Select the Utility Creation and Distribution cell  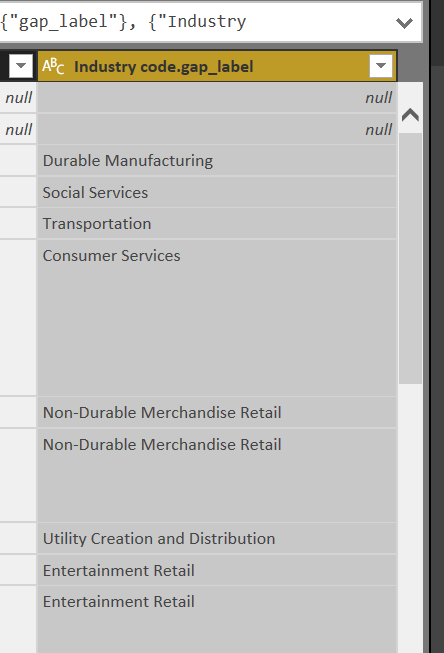[217, 538]
